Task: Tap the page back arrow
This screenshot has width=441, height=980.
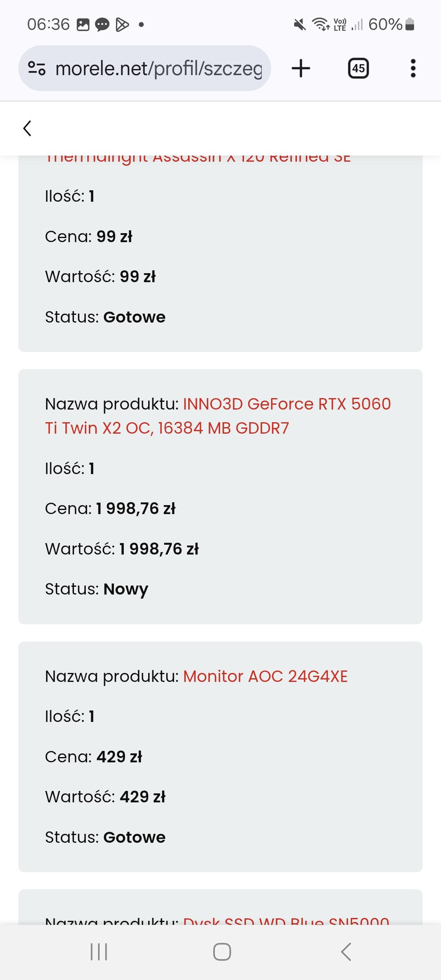Action: [27, 128]
